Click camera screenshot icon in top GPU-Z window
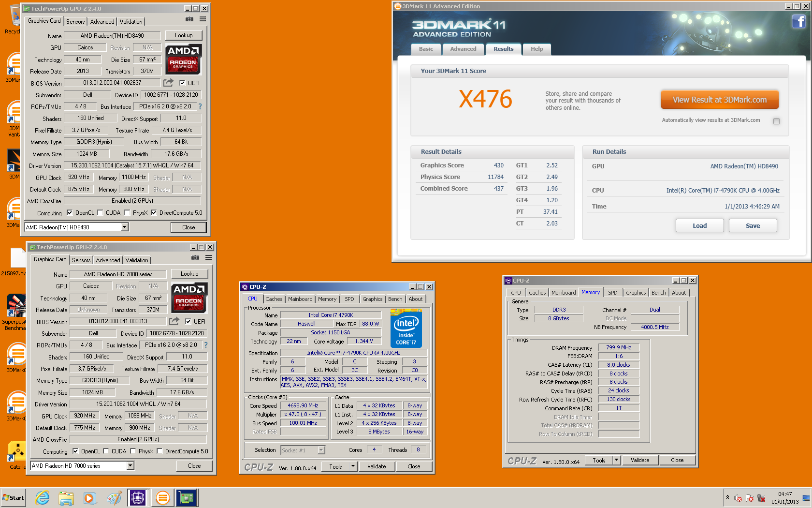Viewport: 812px width, 508px height. tap(189, 19)
